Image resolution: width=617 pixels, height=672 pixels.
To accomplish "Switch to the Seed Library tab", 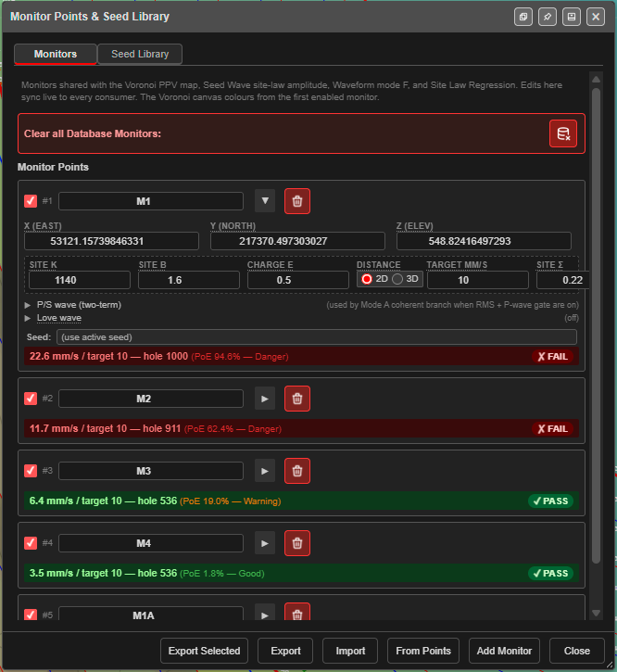I will (x=140, y=54).
